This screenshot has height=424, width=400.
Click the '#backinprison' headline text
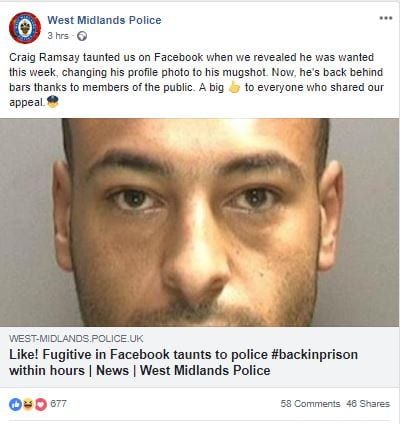click(x=315, y=354)
